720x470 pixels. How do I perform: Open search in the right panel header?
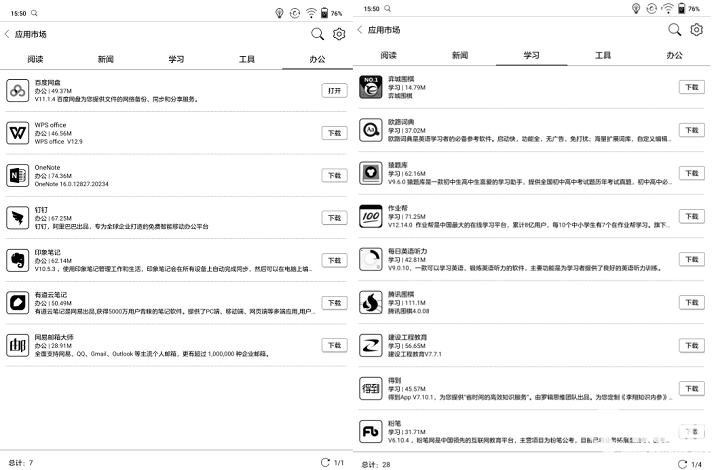(x=675, y=30)
